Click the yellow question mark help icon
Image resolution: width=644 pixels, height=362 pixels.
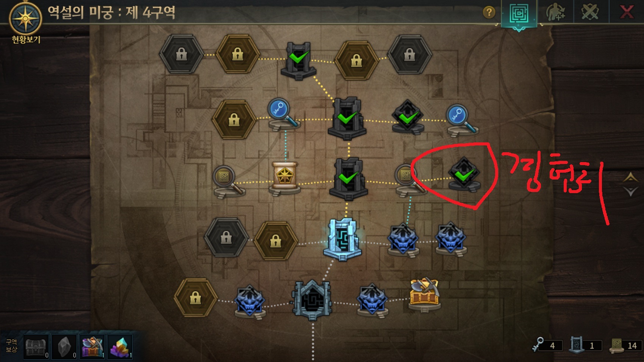point(489,12)
